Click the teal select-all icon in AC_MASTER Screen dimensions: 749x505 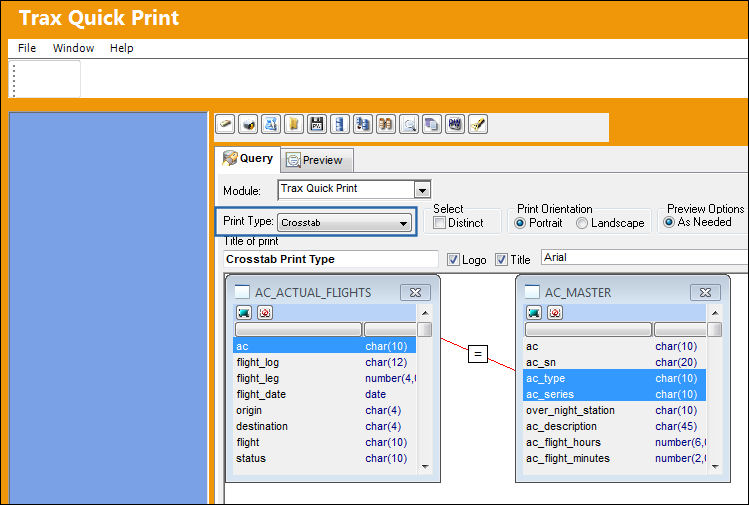(534, 312)
